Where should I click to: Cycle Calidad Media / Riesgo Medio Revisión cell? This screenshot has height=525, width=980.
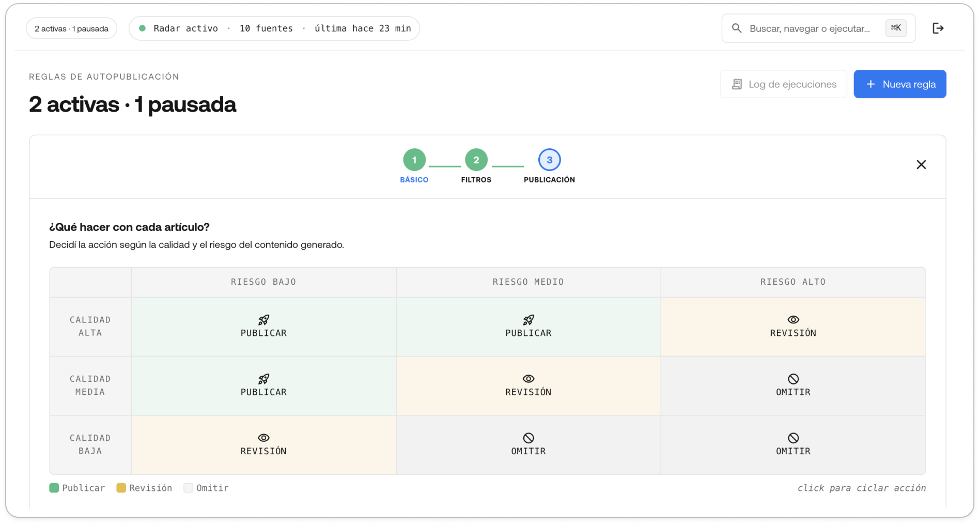(x=528, y=385)
